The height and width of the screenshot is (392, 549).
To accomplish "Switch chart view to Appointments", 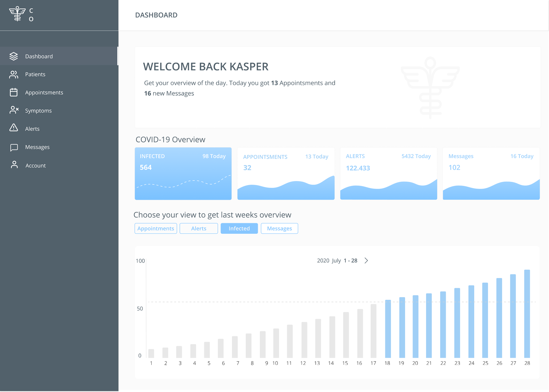I will [x=156, y=228].
